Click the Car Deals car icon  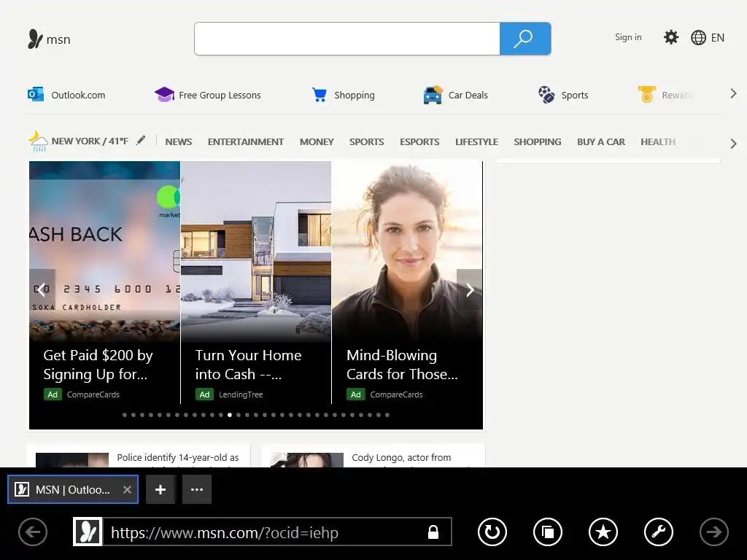click(433, 95)
